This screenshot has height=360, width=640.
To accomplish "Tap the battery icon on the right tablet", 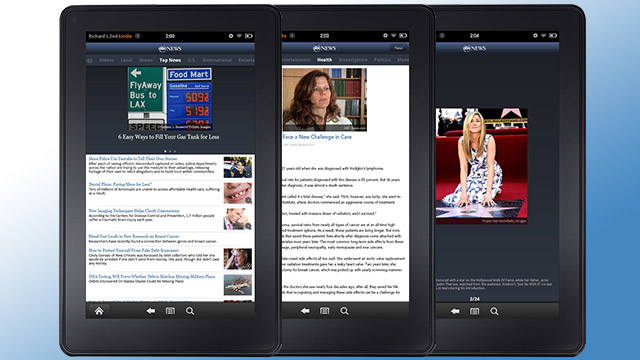I will (553, 36).
